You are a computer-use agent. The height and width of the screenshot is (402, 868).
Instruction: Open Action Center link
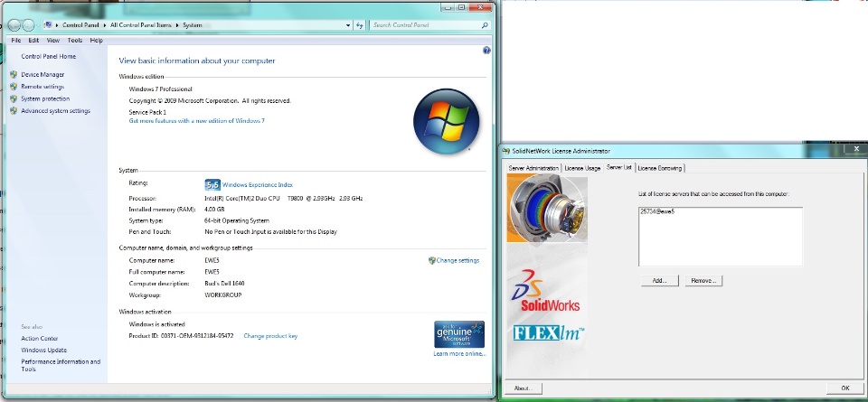pos(39,339)
